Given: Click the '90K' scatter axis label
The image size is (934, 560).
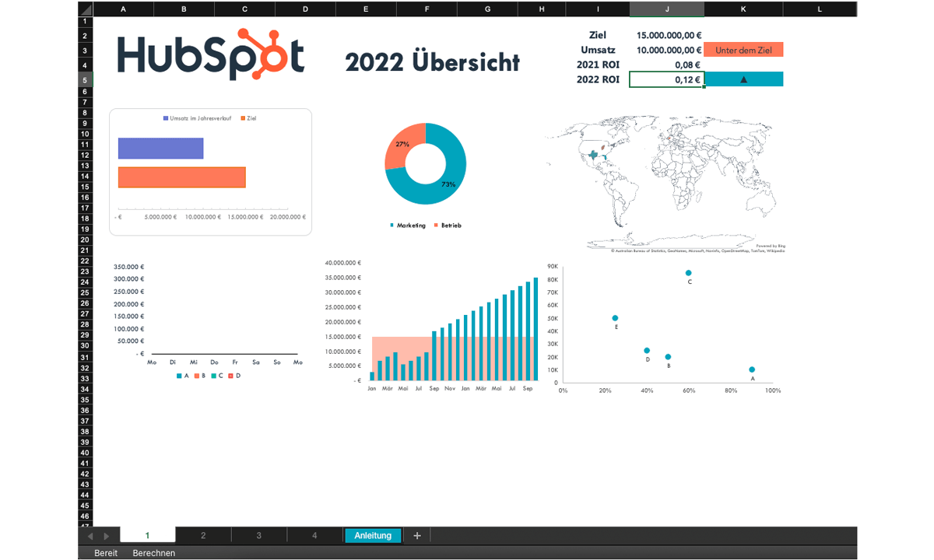Looking at the screenshot, I should [553, 266].
